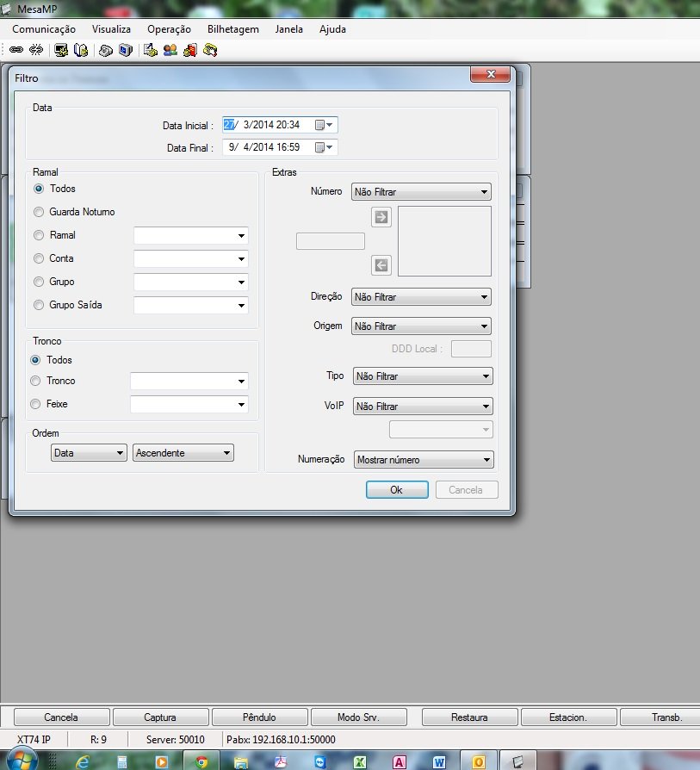Open the Numeração dropdown showing Mostrar número

coord(423,460)
